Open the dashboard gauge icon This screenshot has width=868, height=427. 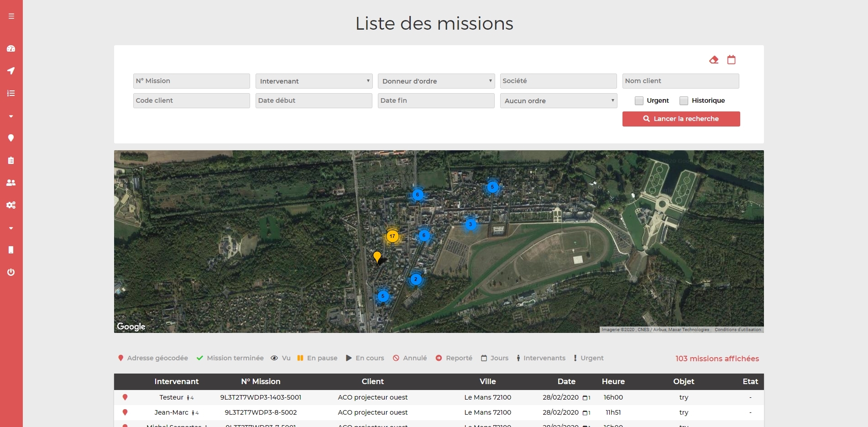point(11,48)
